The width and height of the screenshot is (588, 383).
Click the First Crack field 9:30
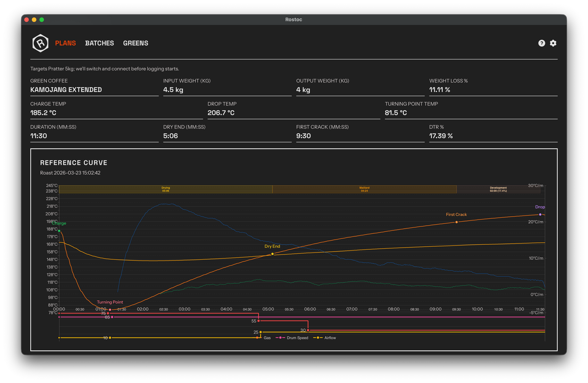(x=360, y=136)
